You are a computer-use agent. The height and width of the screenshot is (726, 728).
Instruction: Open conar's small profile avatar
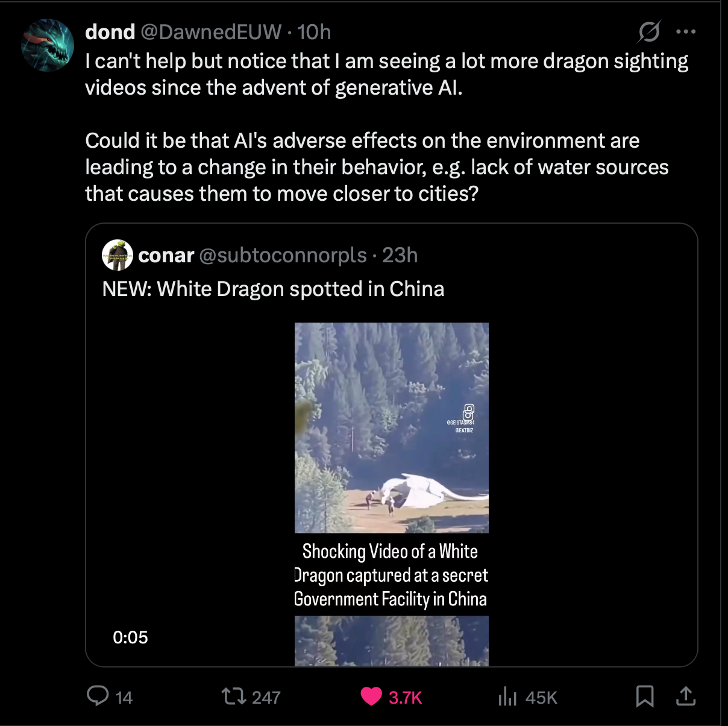click(118, 255)
